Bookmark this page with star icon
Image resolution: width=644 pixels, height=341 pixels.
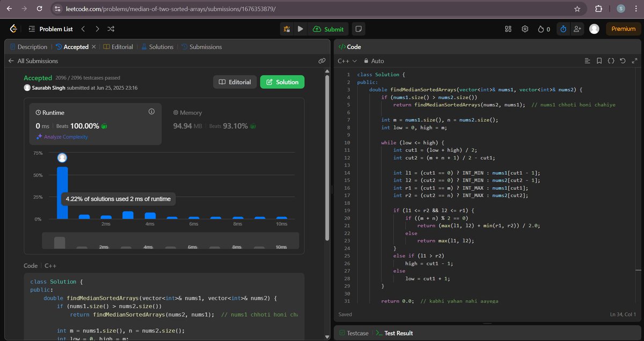(577, 9)
